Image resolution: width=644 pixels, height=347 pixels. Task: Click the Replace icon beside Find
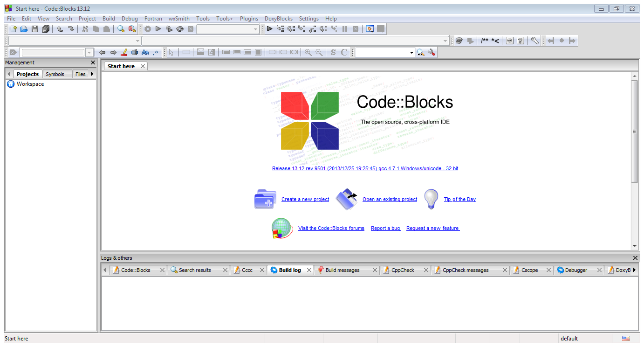(x=132, y=29)
